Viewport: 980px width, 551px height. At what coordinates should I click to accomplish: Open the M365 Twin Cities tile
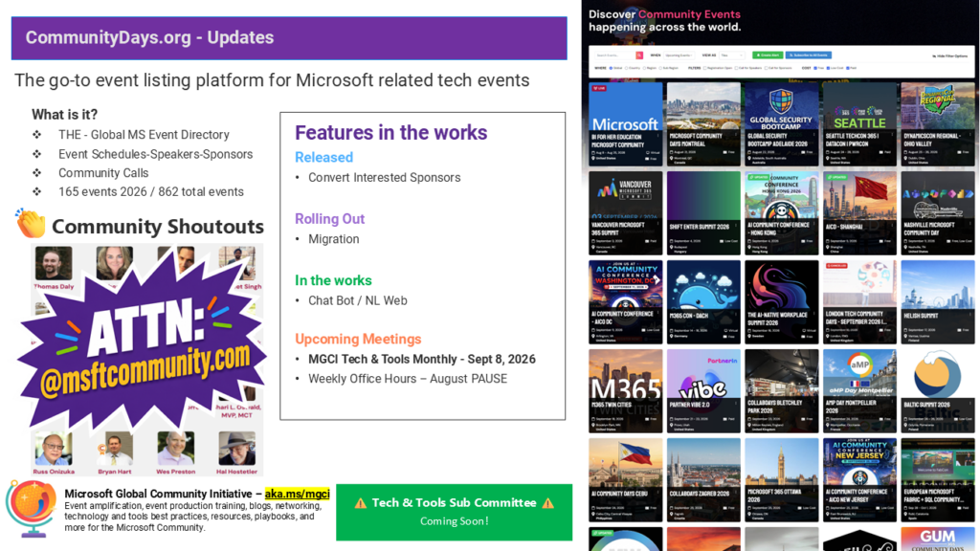(x=625, y=391)
